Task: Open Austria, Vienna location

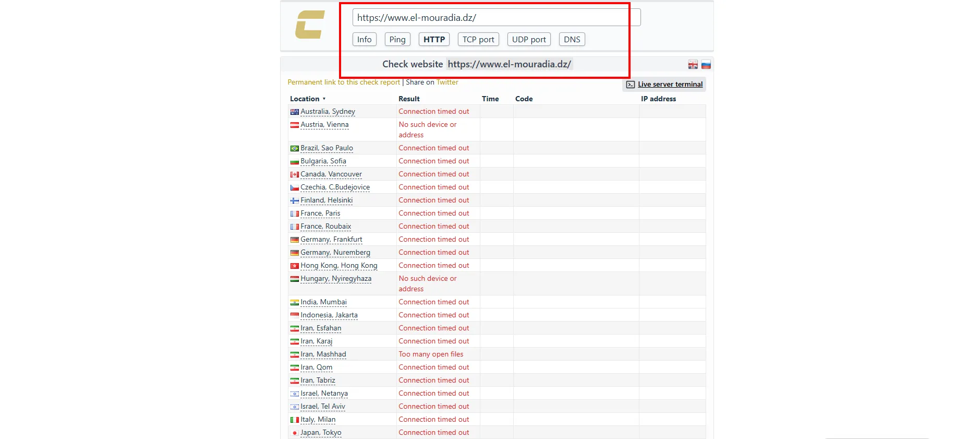Action: click(324, 125)
